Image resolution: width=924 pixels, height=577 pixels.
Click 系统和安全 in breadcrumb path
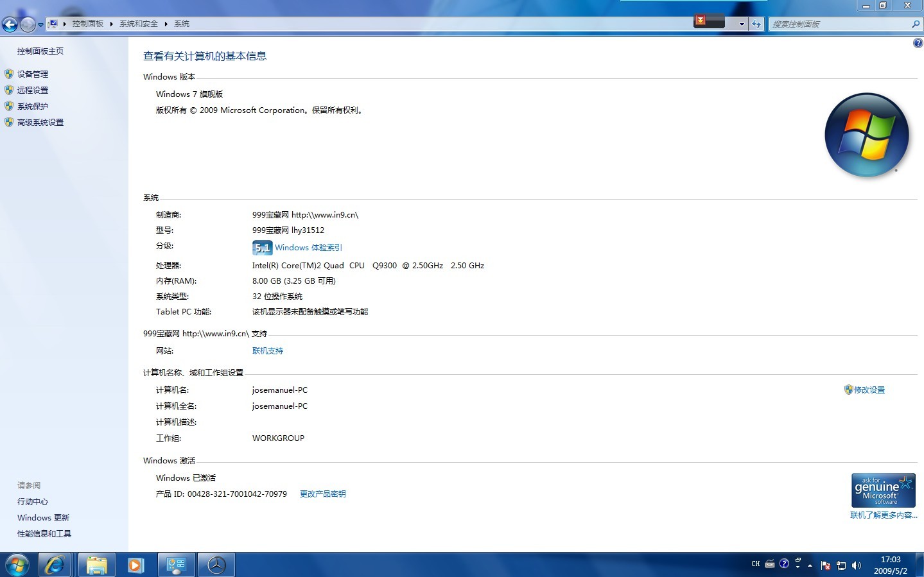[x=138, y=24]
